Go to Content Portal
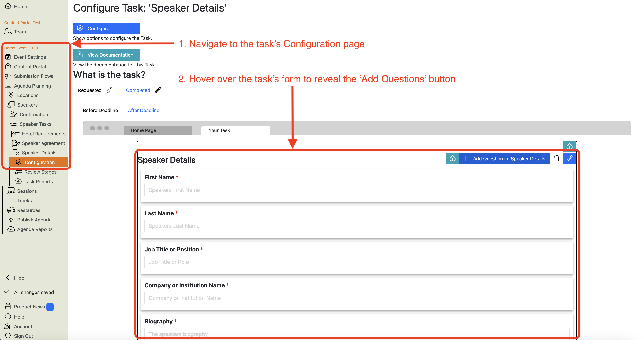This screenshot has height=340, width=644. (x=25, y=66)
